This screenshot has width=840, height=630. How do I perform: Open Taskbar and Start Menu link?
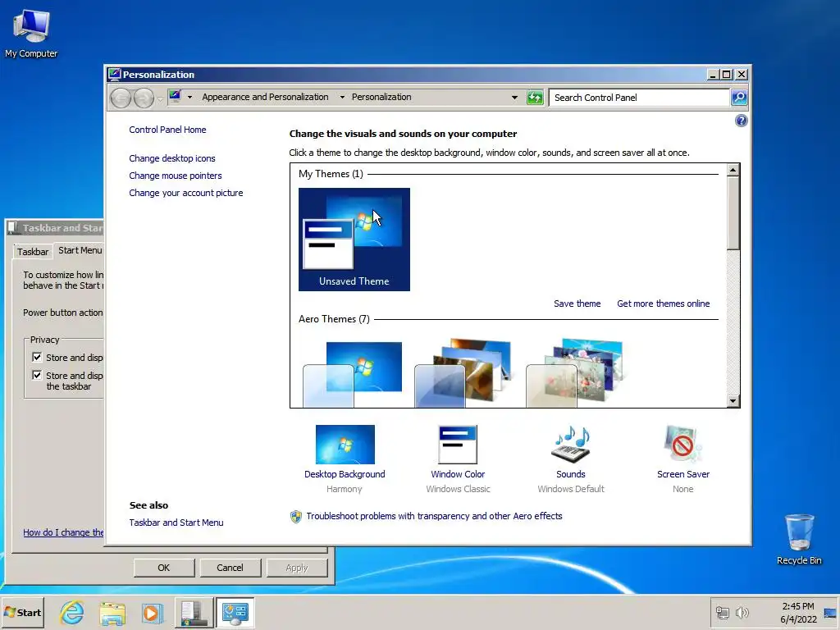click(x=176, y=523)
